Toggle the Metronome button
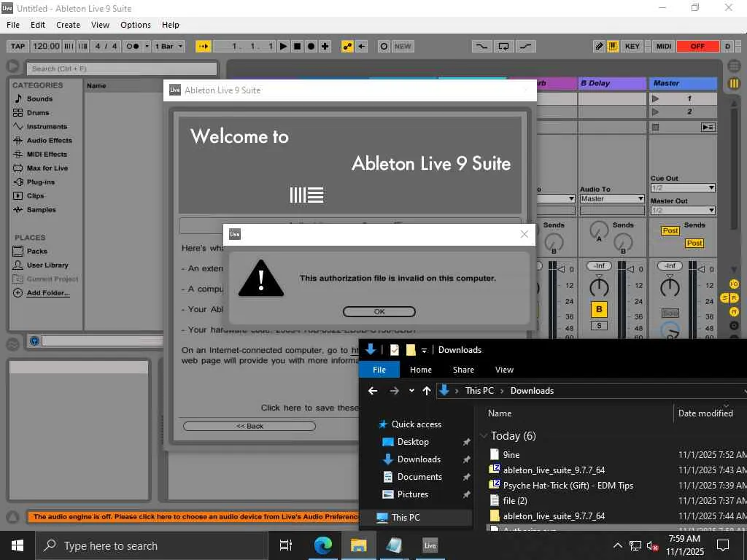The image size is (747, 560). 133,46
